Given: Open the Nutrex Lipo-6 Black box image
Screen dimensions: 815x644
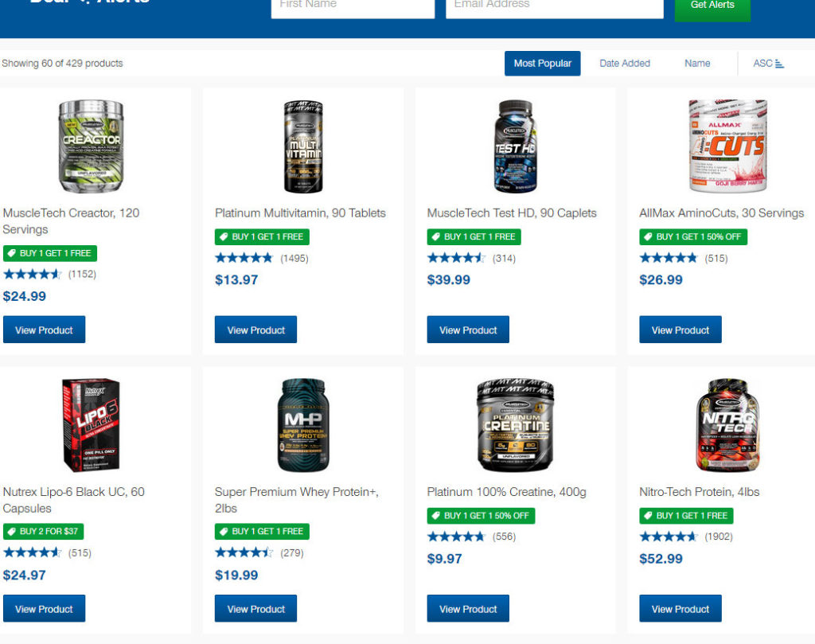Looking at the screenshot, I should [x=91, y=425].
